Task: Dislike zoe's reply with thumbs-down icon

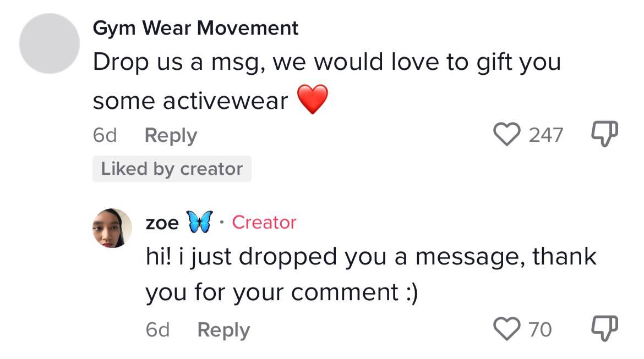Action: (604, 328)
